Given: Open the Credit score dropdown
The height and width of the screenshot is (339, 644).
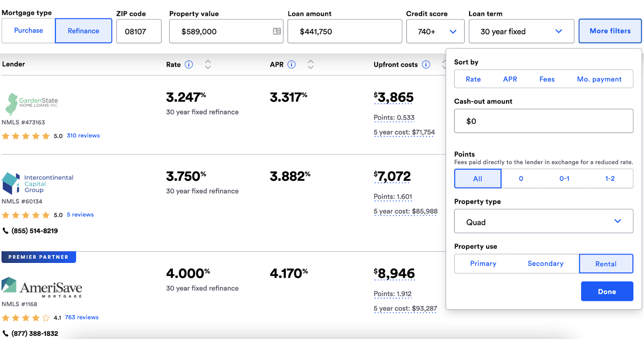Looking at the screenshot, I should (x=436, y=31).
